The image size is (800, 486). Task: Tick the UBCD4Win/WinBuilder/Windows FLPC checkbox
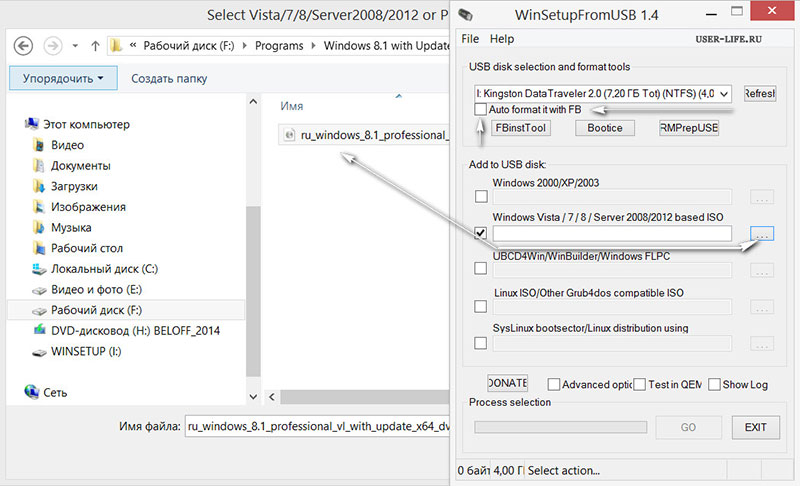481,268
